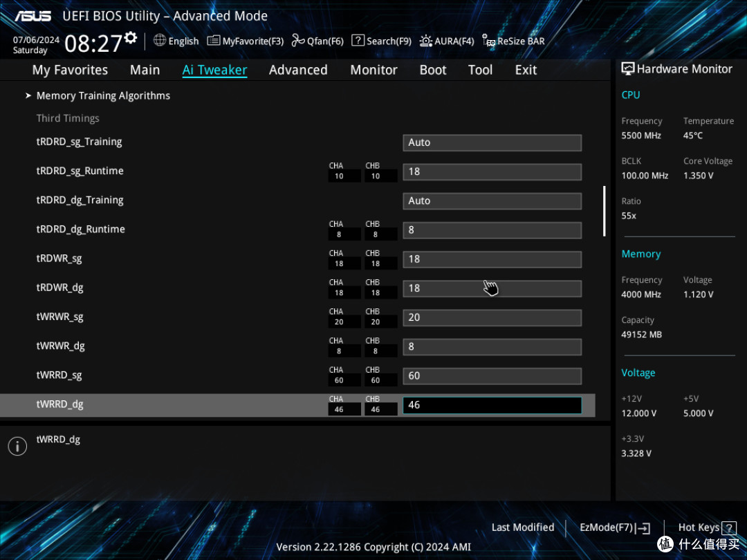The height and width of the screenshot is (560, 747).
Task: Expand Memory Training Algorithms submenu
Action: point(103,95)
